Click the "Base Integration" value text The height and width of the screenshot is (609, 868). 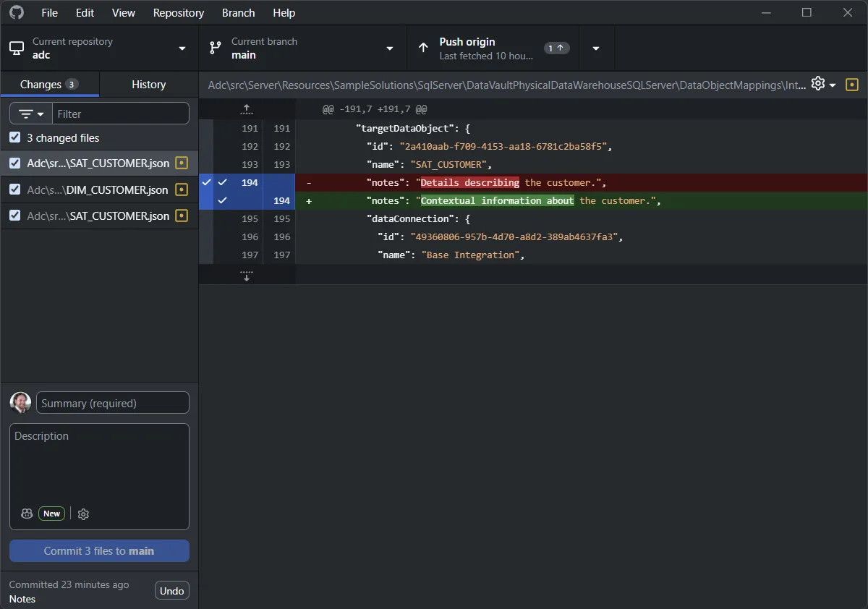pos(472,255)
